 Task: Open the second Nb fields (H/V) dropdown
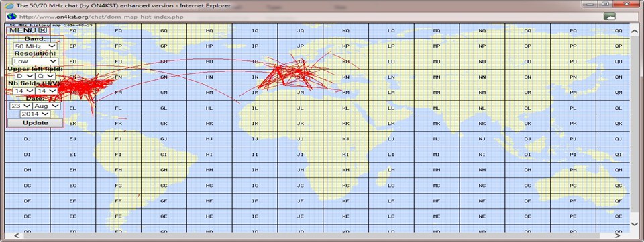click(46, 91)
